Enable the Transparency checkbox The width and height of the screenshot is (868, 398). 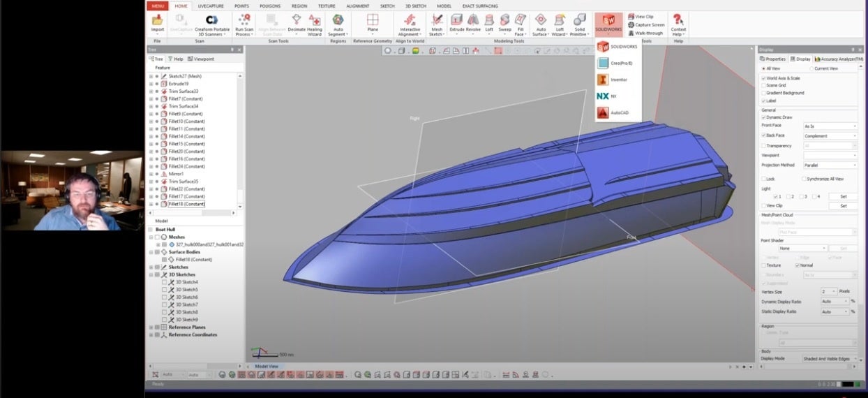765,146
